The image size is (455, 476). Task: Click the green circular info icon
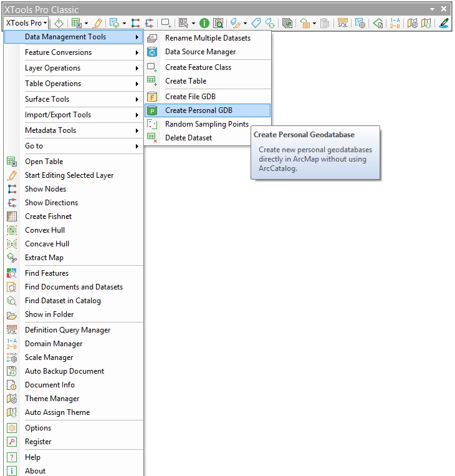(x=204, y=23)
